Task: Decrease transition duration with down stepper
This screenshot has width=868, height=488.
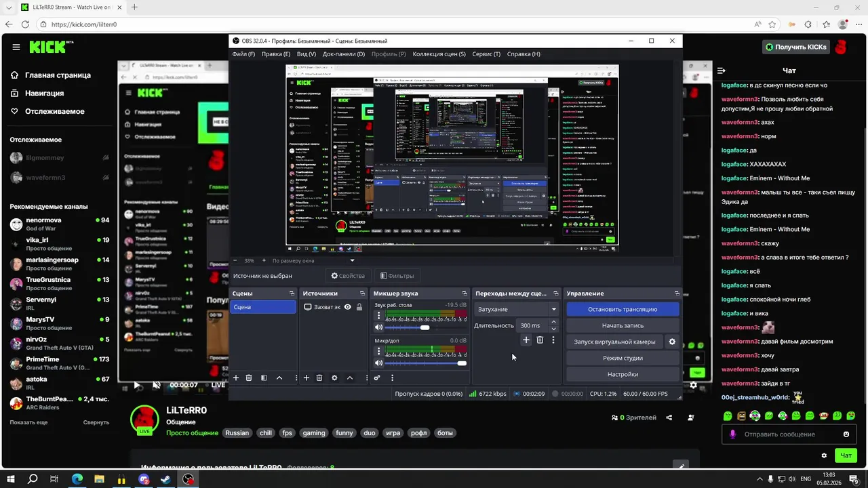Action: click(553, 329)
